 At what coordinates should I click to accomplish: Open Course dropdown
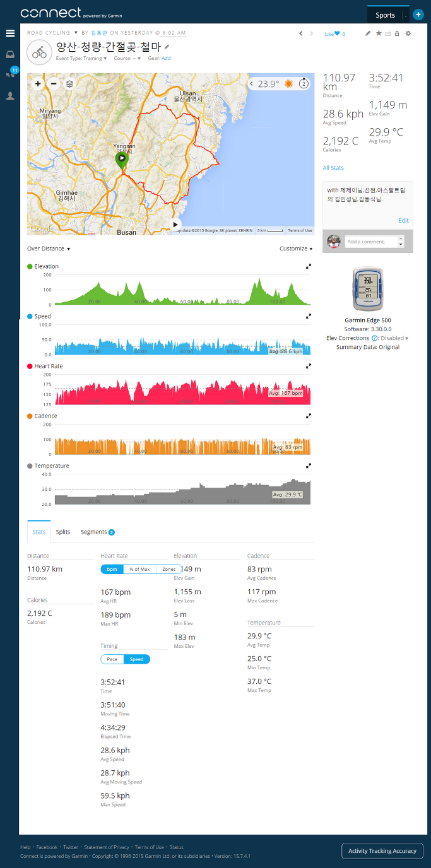click(x=127, y=58)
